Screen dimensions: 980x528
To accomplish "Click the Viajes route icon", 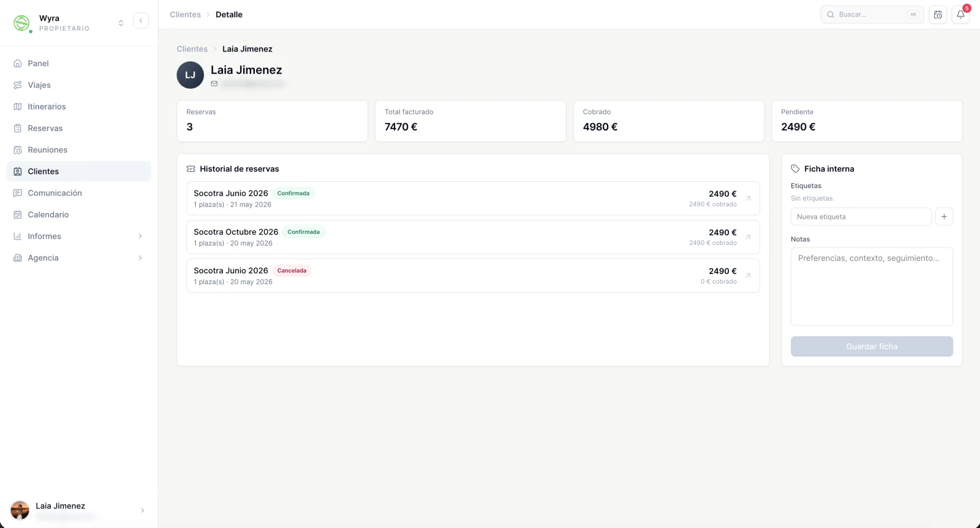I will (x=18, y=85).
